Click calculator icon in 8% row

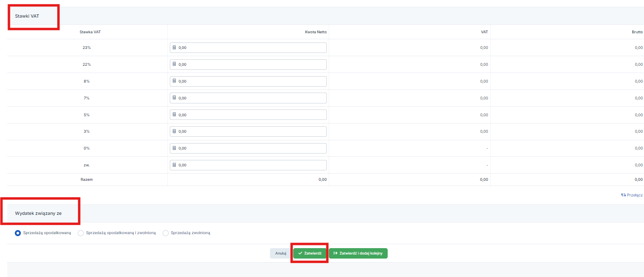click(174, 81)
